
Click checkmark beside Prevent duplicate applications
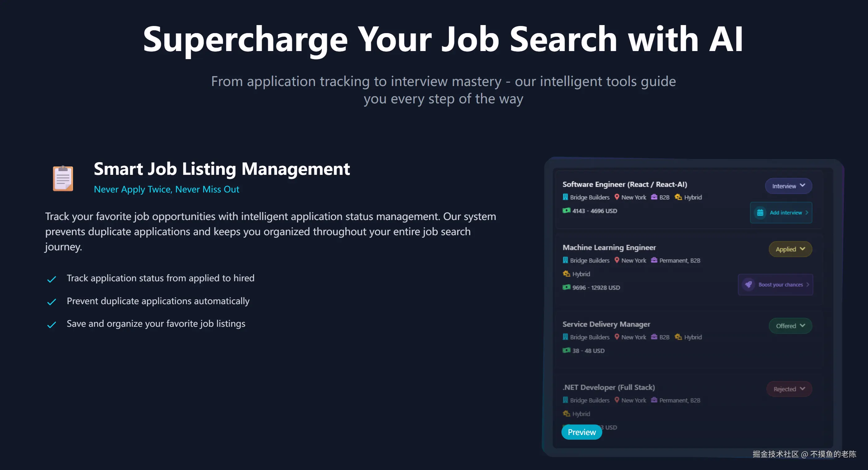[x=52, y=302]
